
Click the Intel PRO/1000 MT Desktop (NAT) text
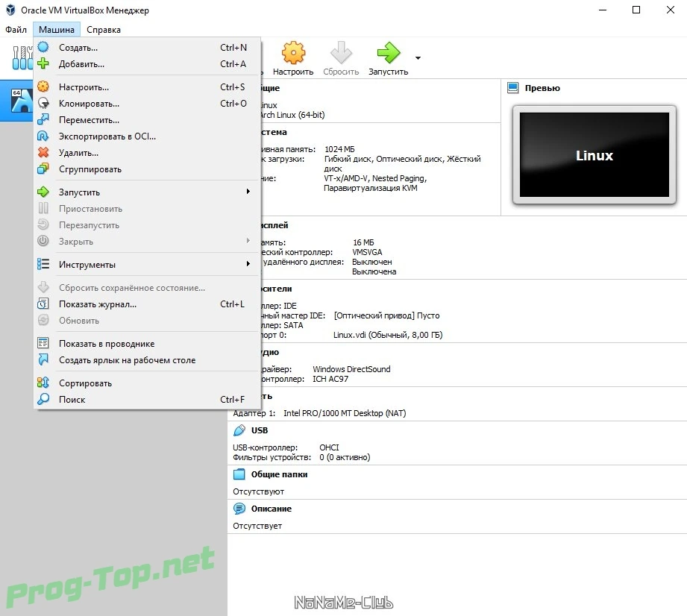(345, 413)
